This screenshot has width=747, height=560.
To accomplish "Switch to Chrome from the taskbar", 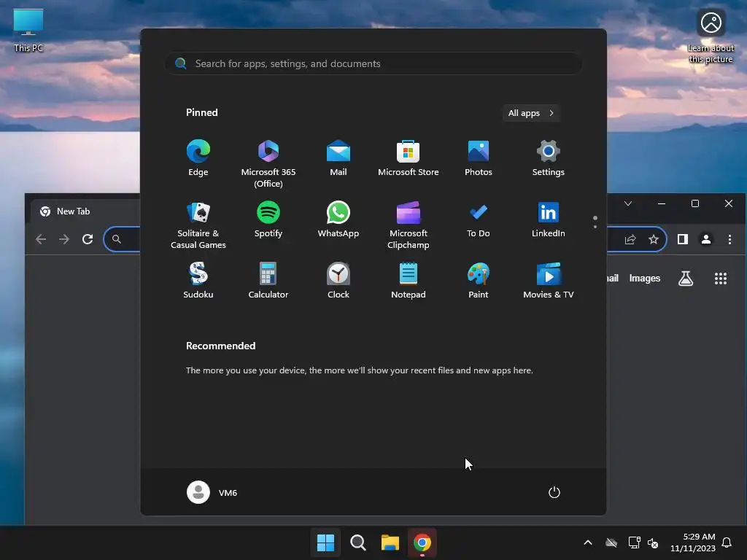I will point(422,542).
